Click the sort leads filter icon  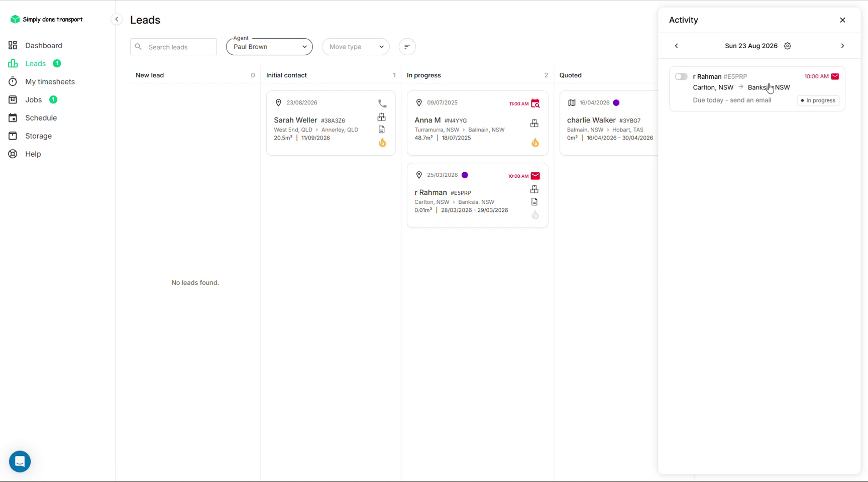[x=407, y=47]
